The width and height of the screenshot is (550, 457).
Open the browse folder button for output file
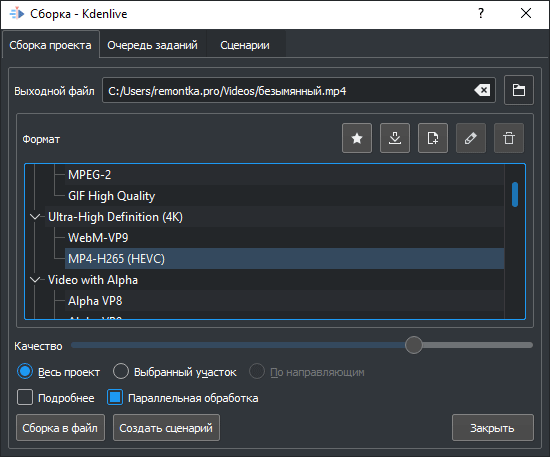click(519, 90)
